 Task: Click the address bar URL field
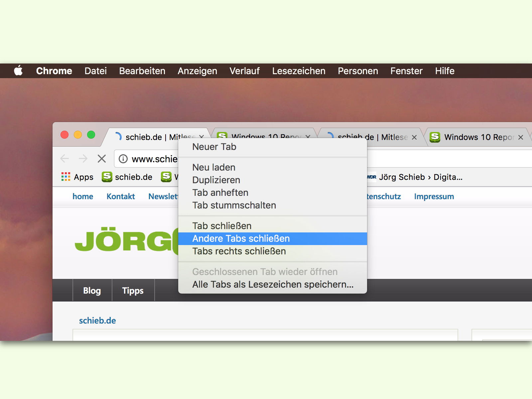click(x=155, y=159)
